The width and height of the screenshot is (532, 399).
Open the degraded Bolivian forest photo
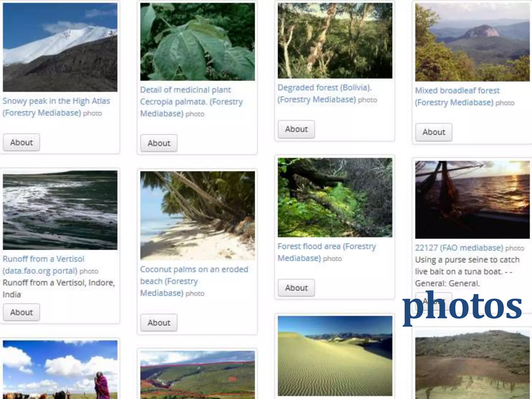335,41
